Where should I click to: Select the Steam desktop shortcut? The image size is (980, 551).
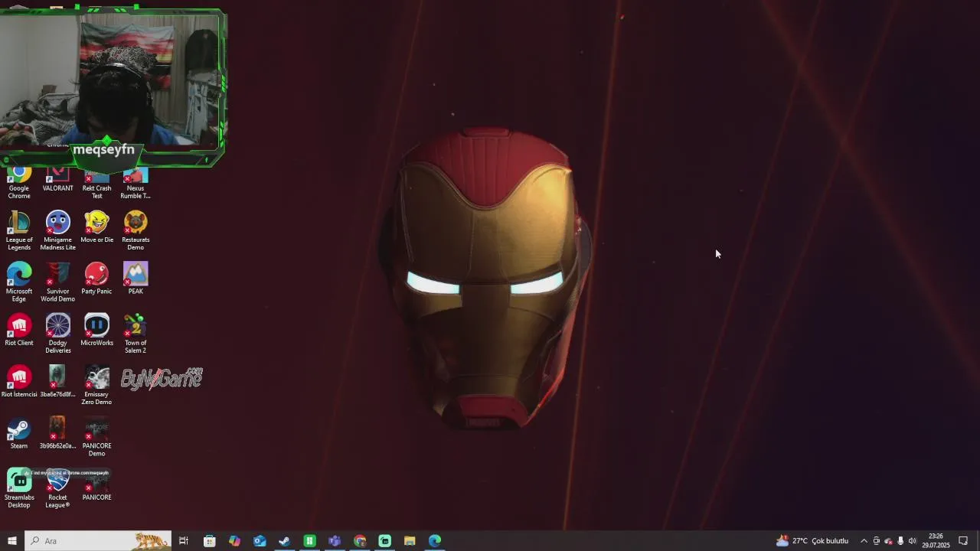click(x=19, y=432)
